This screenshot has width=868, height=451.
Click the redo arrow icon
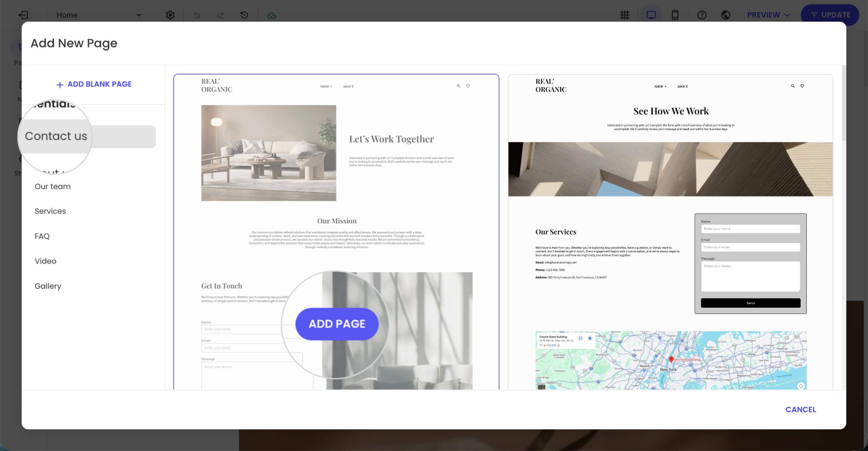[220, 15]
